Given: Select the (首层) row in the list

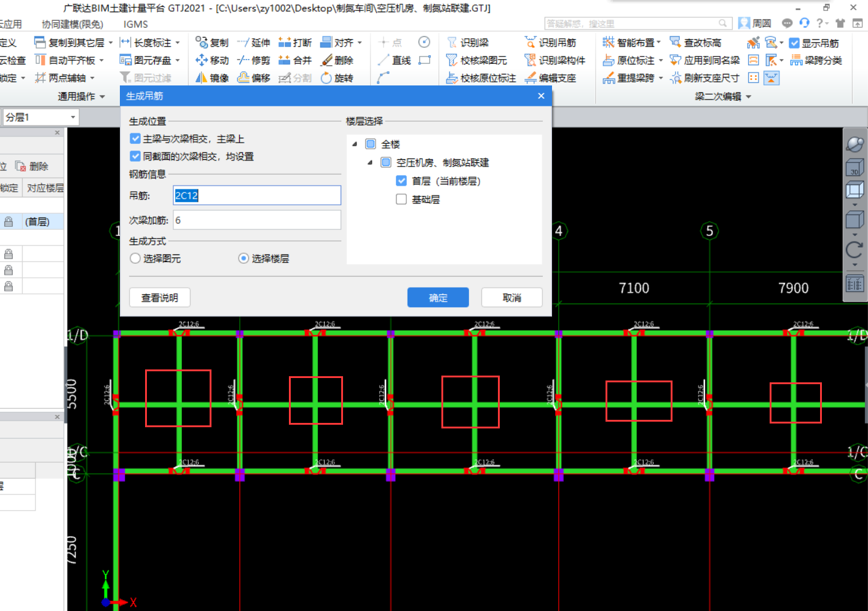Looking at the screenshot, I should click(x=32, y=221).
